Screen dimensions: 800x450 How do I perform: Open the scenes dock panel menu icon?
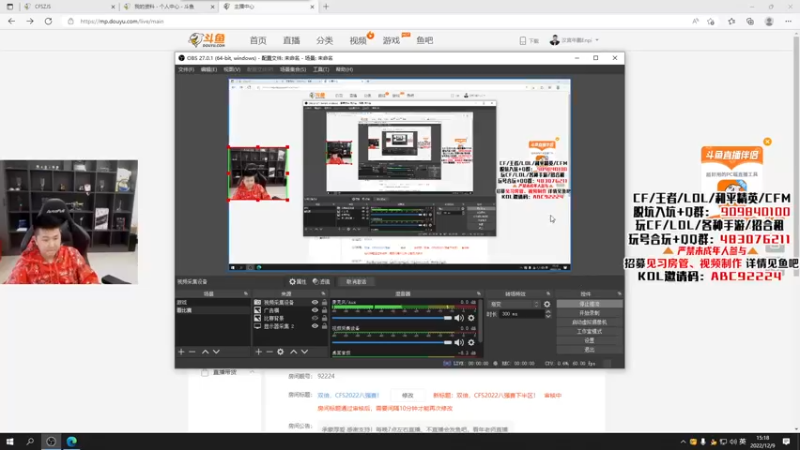point(246,294)
